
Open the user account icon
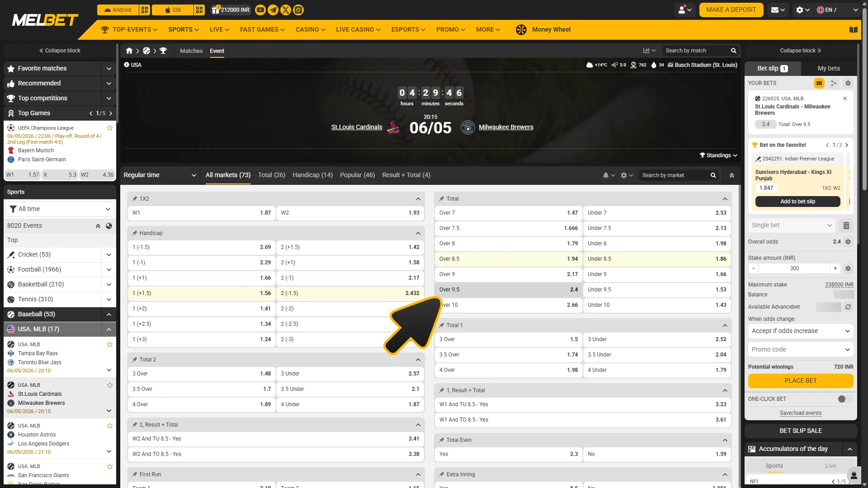pyautogui.click(x=685, y=10)
